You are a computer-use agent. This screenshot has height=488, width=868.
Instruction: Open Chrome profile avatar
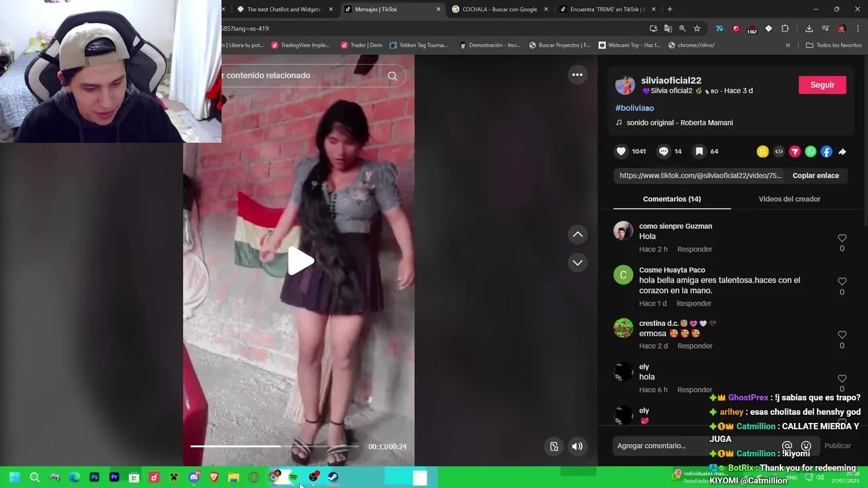pos(842,28)
